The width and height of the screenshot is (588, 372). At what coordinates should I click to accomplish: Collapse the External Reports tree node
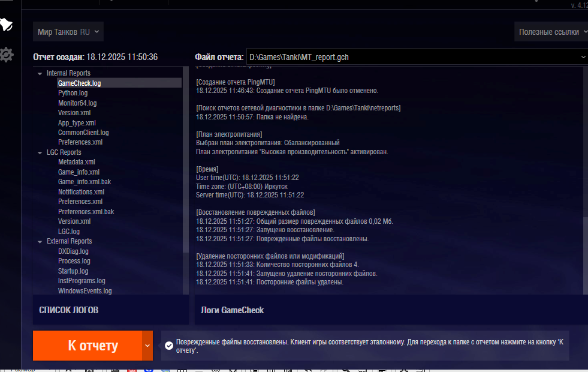point(40,242)
